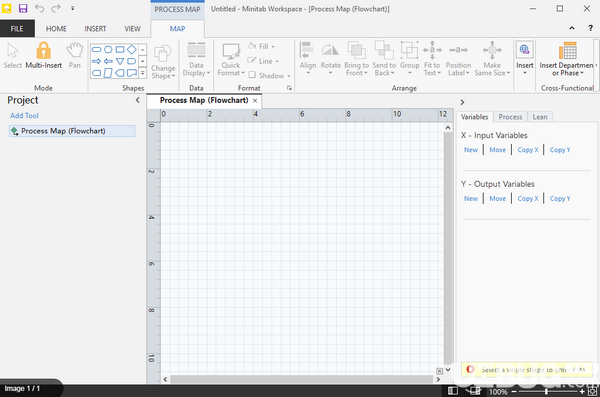Pick the rectangle process shape in gallery

coord(120,50)
